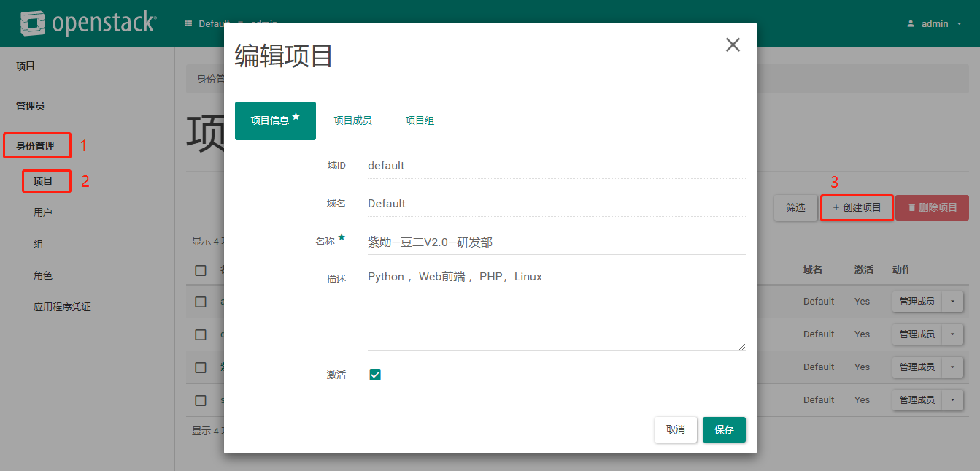
Task: Uncheck the 激活 checkbox
Action: pyautogui.click(x=375, y=375)
